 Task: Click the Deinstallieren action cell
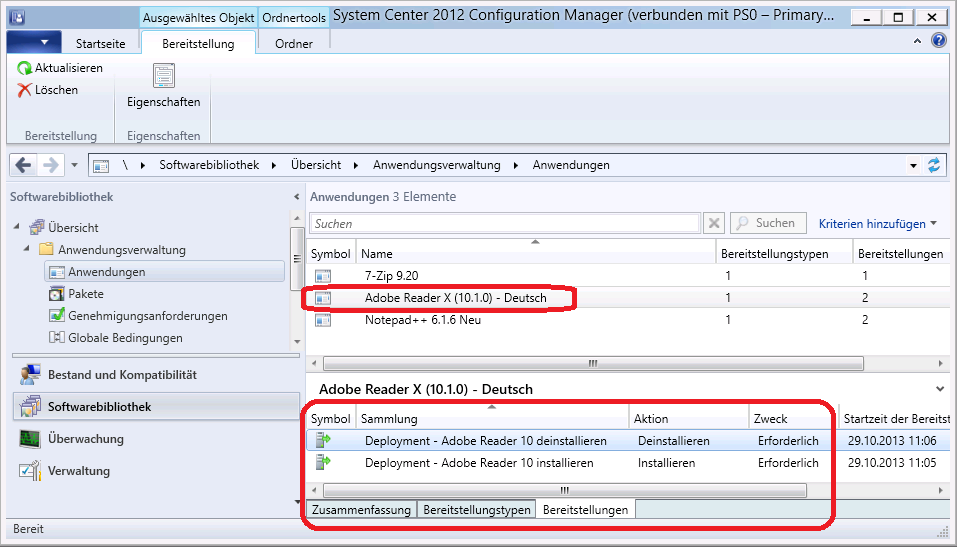point(674,441)
